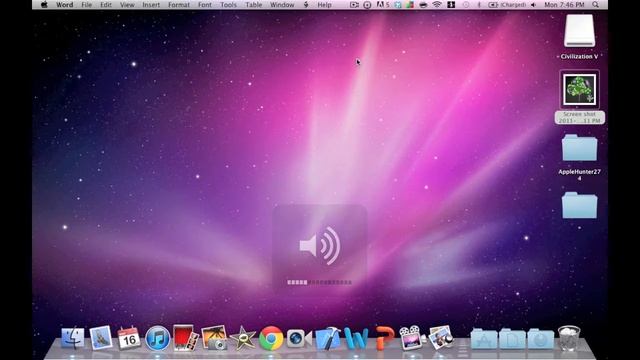The height and width of the screenshot is (360, 640).
Task: Open Photo Booth in the Dock
Action: 185,338
